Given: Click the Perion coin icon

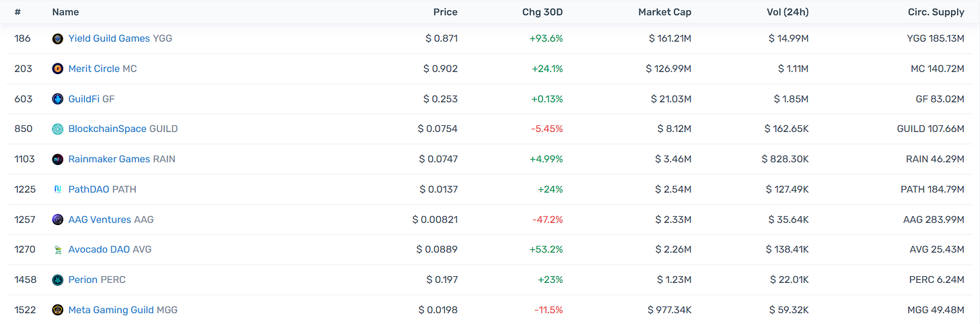Looking at the screenshot, I should [58, 280].
